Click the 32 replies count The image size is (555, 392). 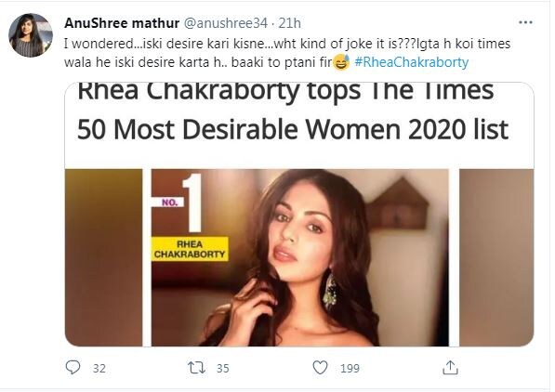pos(99,369)
